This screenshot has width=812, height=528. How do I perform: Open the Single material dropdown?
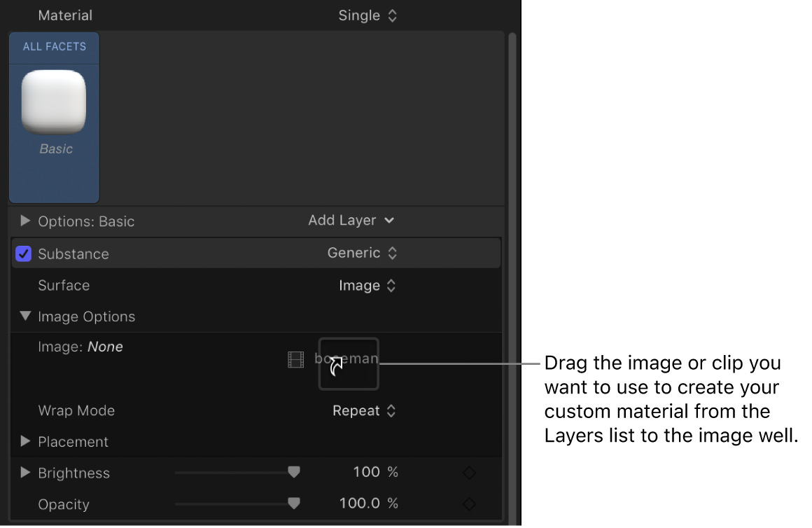tap(369, 15)
